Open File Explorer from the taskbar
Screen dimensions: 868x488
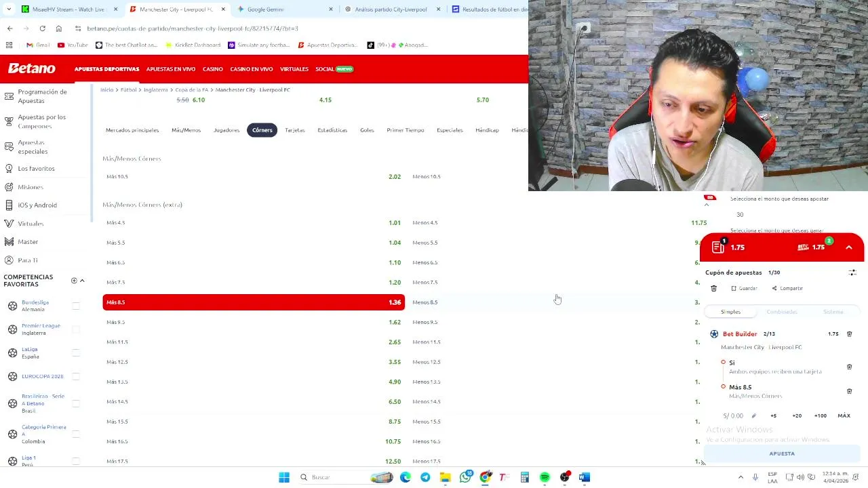(445, 477)
